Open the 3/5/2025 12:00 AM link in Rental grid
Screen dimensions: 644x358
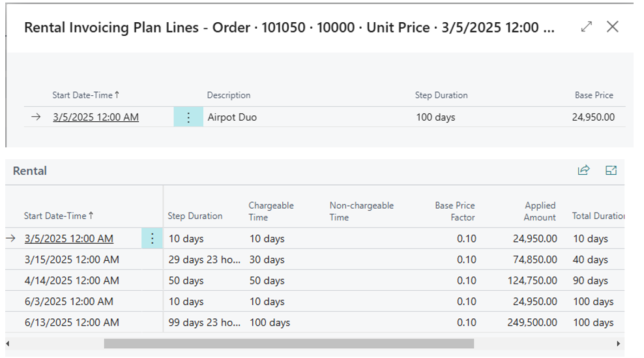[x=68, y=239]
